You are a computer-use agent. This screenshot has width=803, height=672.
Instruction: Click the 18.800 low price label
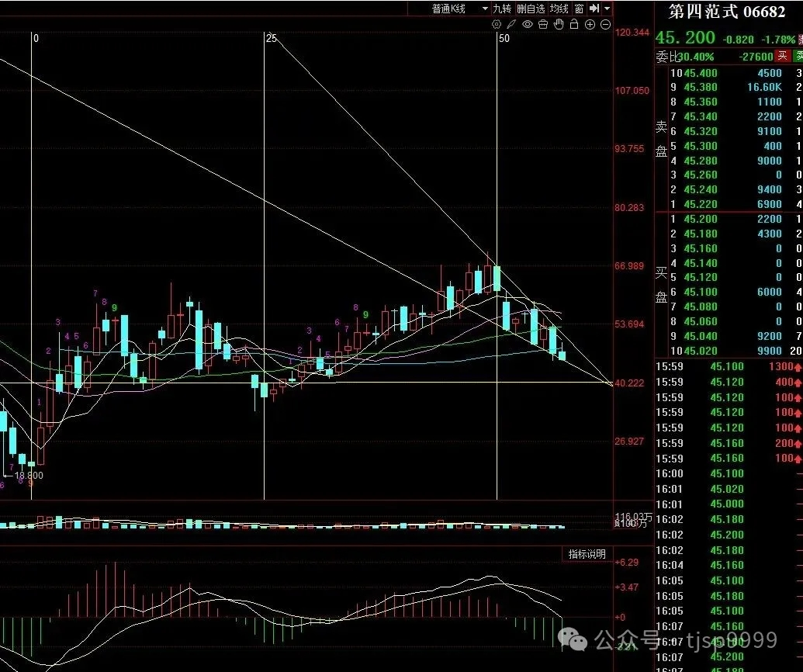point(28,476)
